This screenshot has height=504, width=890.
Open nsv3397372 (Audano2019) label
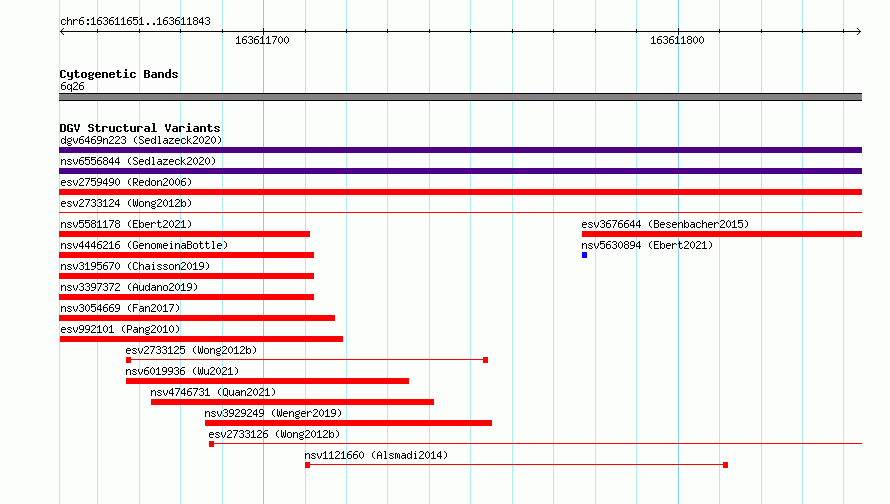click(129, 287)
